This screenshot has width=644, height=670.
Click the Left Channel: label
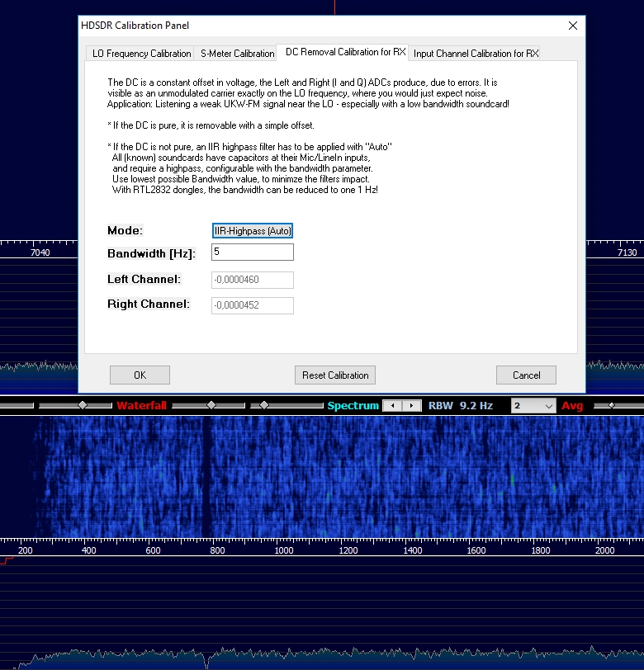tap(144, 279)
